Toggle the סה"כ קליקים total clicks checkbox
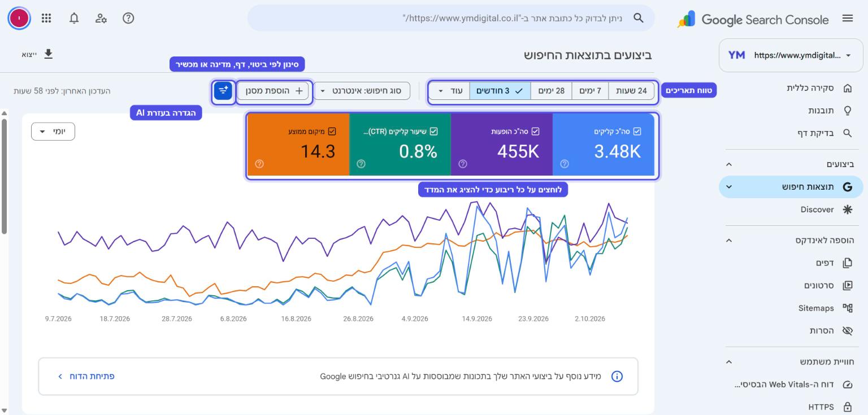868x415 pixels. [637, 132]
